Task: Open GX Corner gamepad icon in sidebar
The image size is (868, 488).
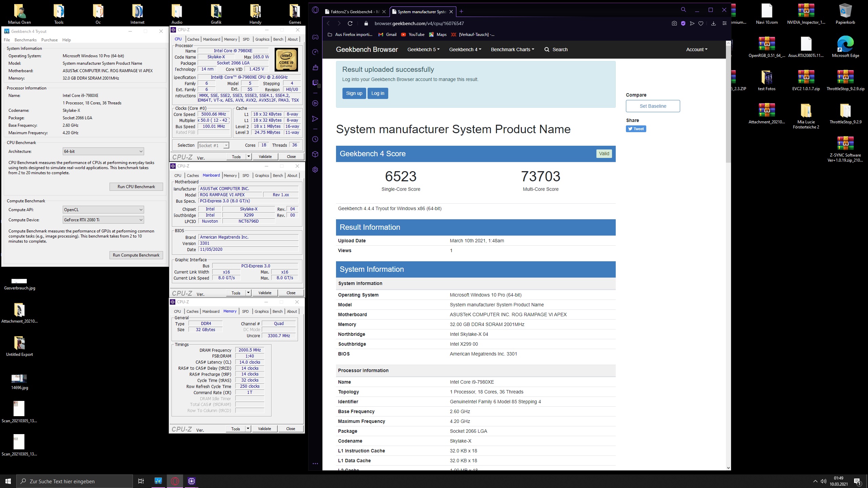Action: point(315,37)
